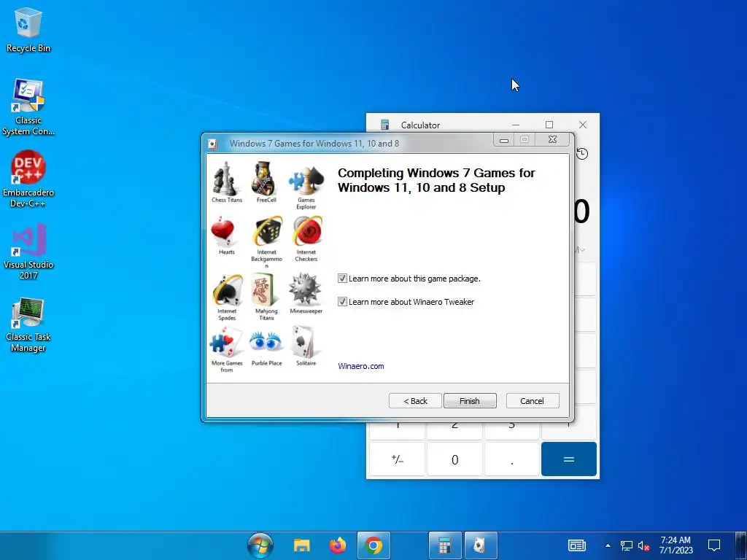Click the More Games puzzle icon
Screen dimensions: 747x560
(226, 342)
